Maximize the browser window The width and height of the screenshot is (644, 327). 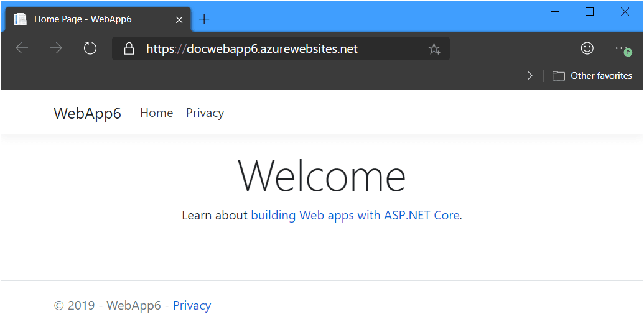pos(590,12)
